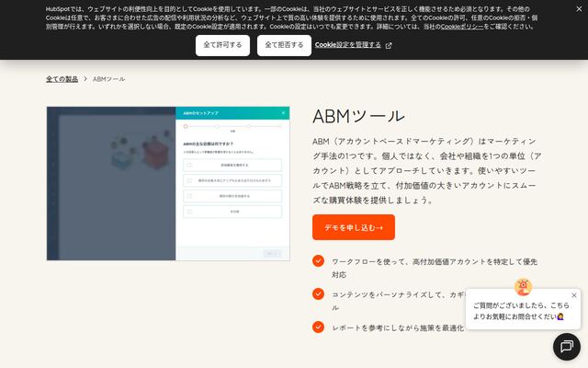Close the cookie consent banner

pos(579,9)
